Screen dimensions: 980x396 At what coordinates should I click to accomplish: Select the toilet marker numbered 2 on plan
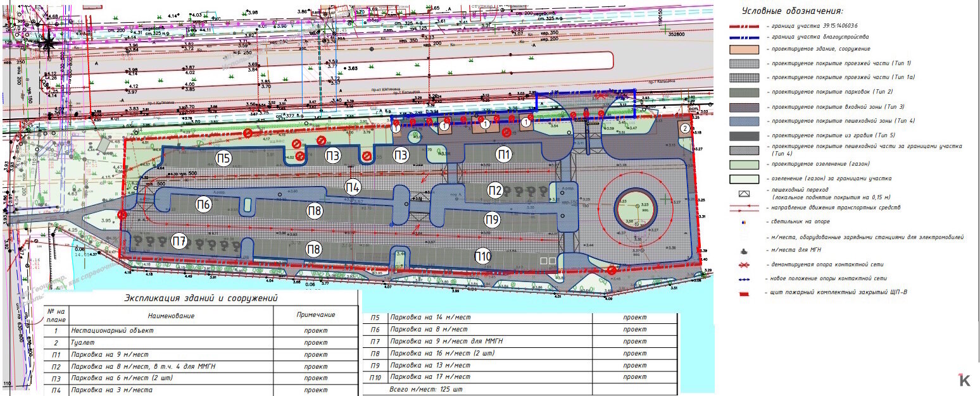[684, 128]
